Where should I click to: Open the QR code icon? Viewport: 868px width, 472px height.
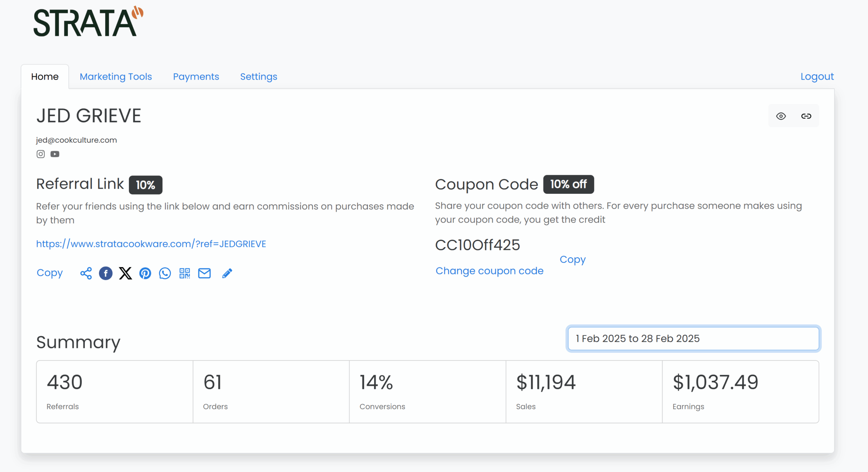pos(185,273)
